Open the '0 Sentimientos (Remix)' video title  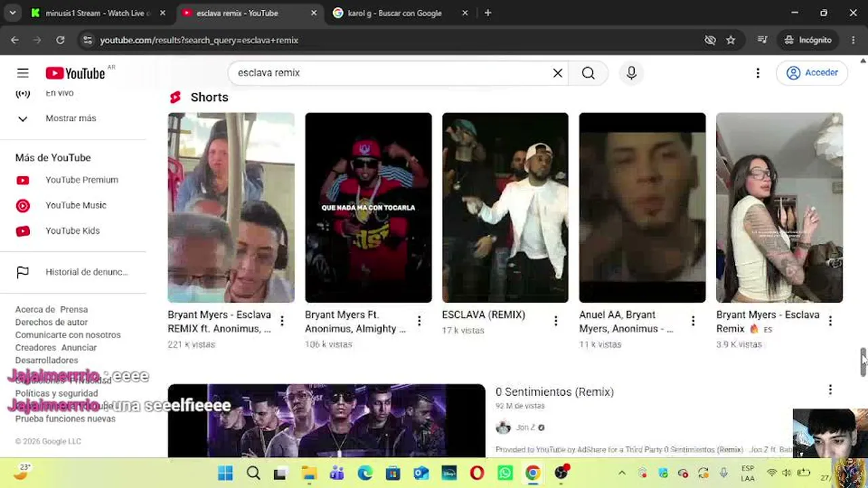(x=555, y=392)
